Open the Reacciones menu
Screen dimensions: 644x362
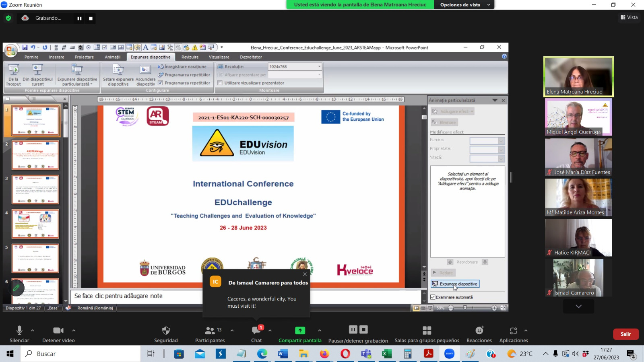[x=479, y=331]
